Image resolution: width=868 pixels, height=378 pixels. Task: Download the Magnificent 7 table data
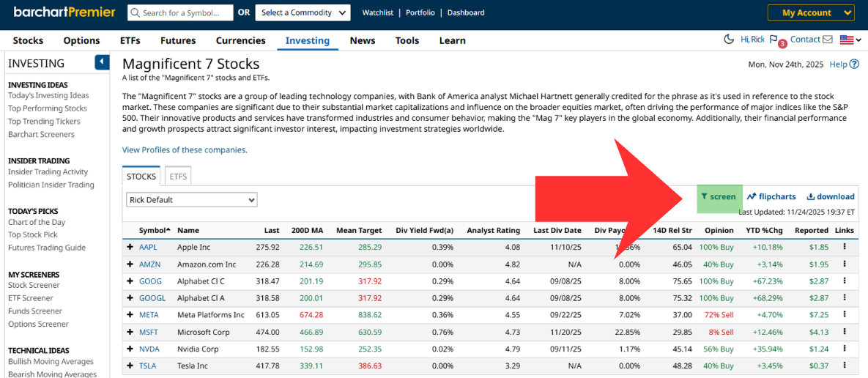pos(831,196)
